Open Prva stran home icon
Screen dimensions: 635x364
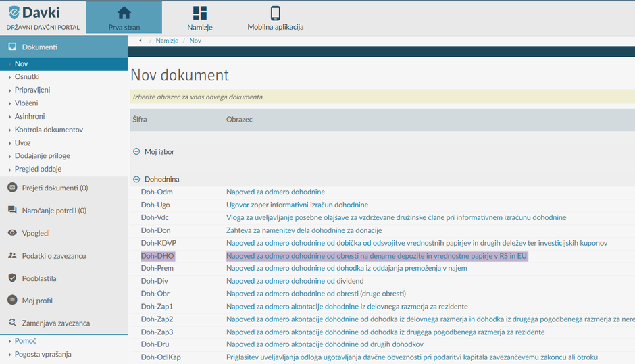pyautogui.click(x=124, y=14)
